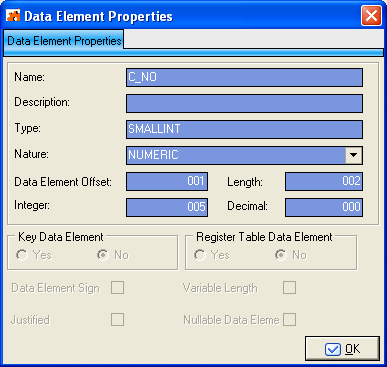This screenshot has width=387, height=367.
Task: Click the Integer: label text
Action: (x=32, y=205)
